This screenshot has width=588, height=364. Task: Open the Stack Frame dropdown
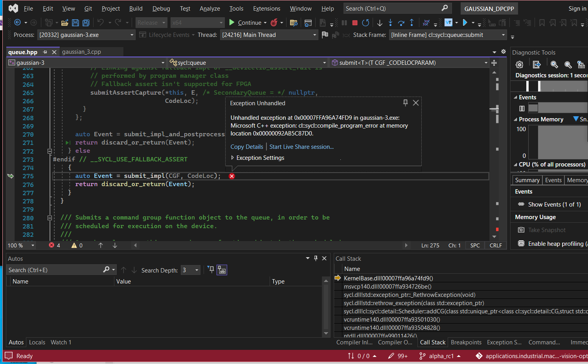pos(503,35)
